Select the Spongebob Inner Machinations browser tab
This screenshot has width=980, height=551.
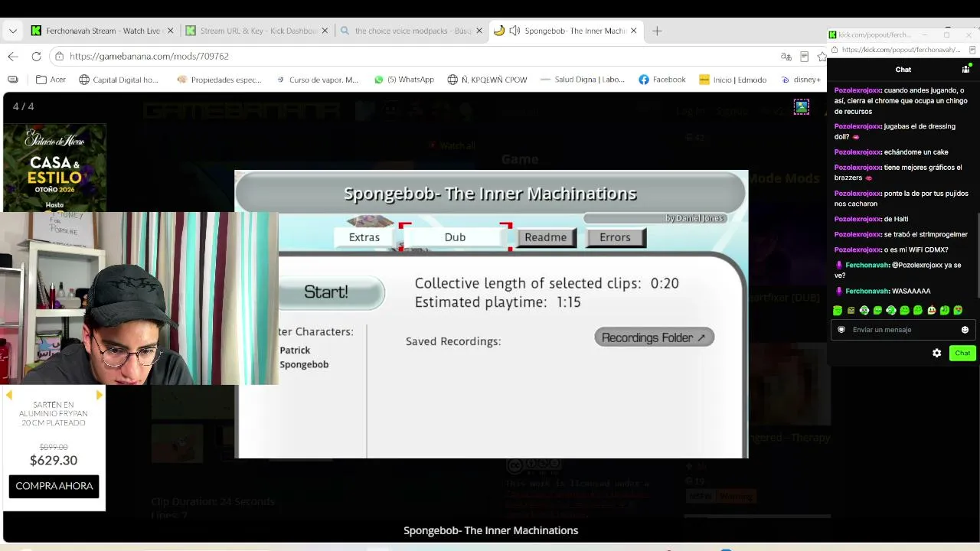pos(567,31)
